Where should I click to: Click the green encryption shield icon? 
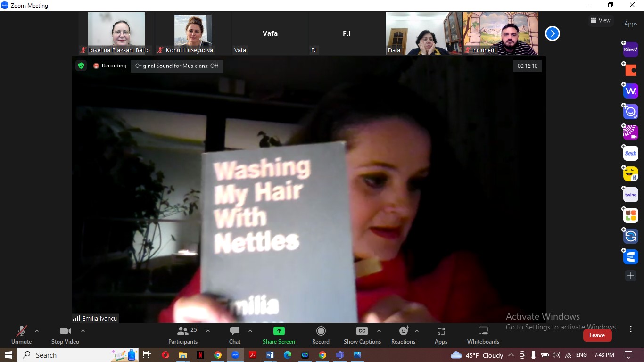(x=81, y=66)
